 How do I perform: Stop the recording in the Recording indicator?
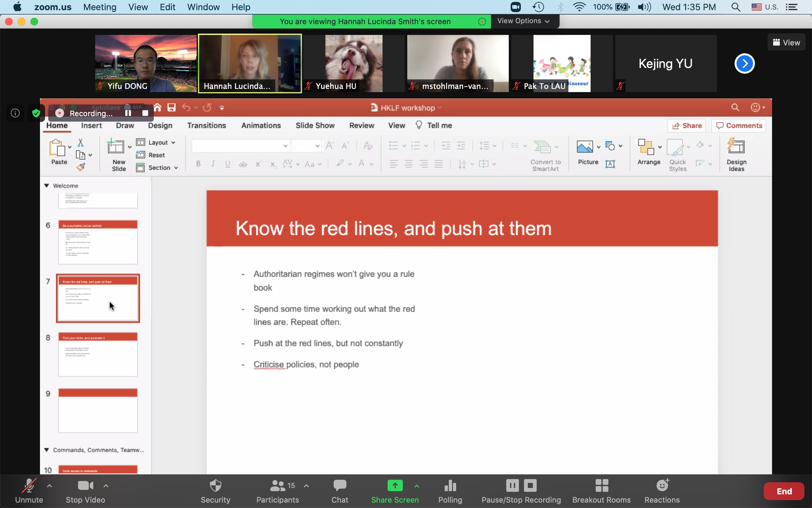tap(145, 113)
